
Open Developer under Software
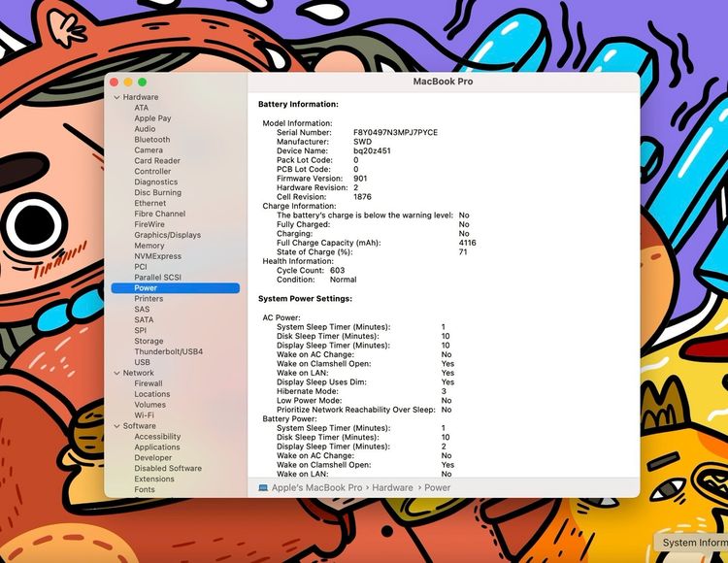point(153,458)
